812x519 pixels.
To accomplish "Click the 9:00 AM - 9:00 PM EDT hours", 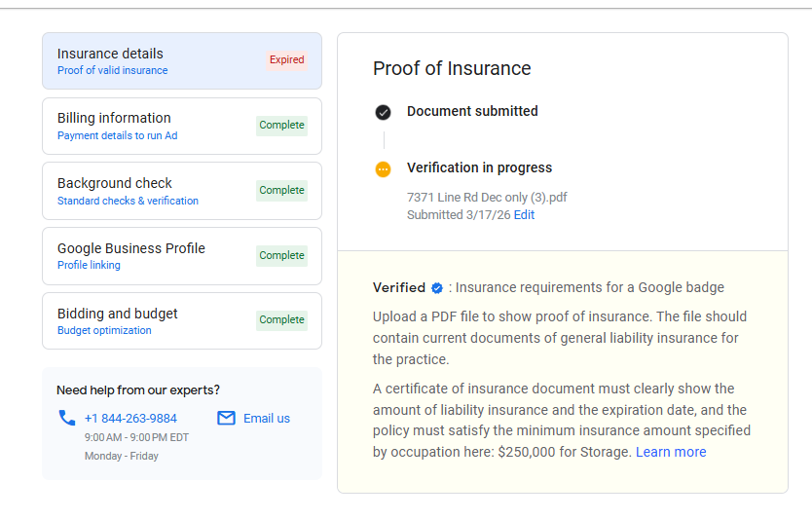I will [x=136, y=437].
